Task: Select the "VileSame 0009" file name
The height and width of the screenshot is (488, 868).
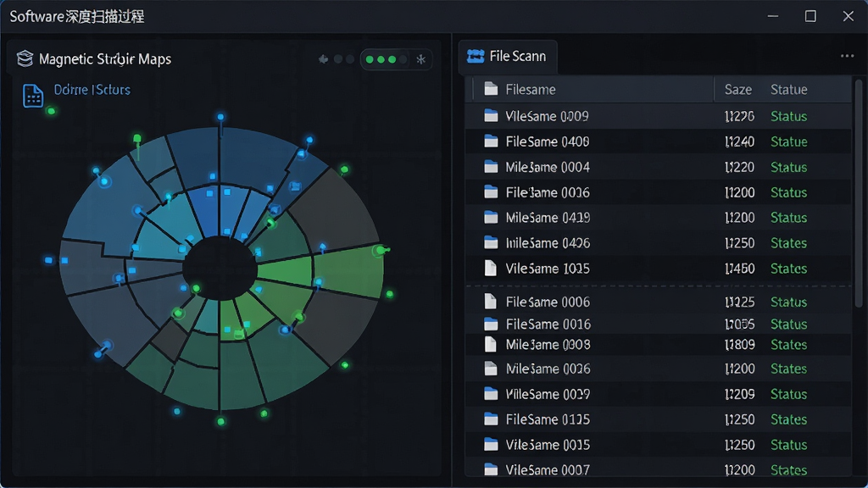Action: 547,116
